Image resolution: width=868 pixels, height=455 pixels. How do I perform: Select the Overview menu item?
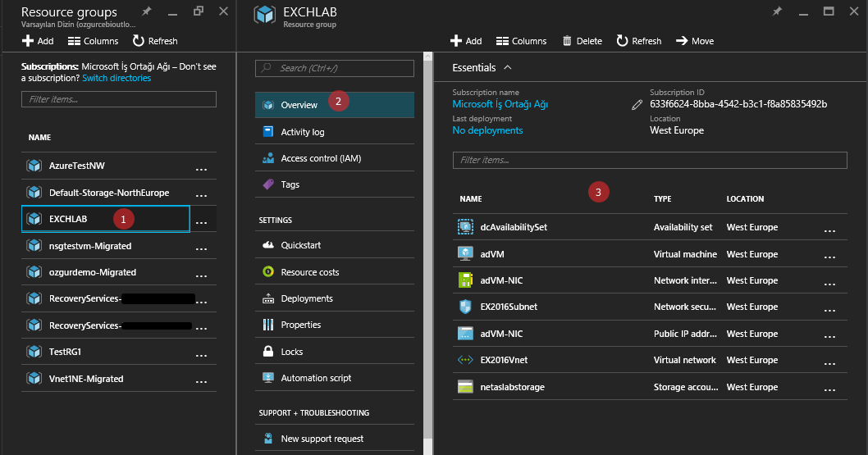point(335,105)
